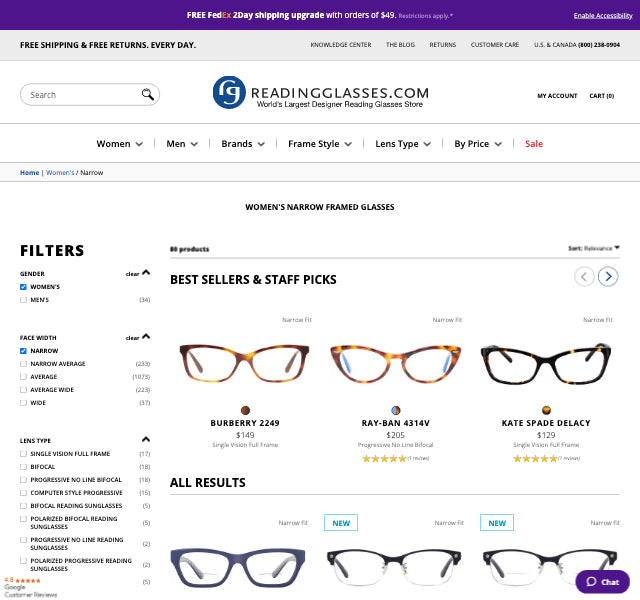This screenshot has height=600, width=640.
Task: Check the Wide face width filter
Action: [23, 403]
